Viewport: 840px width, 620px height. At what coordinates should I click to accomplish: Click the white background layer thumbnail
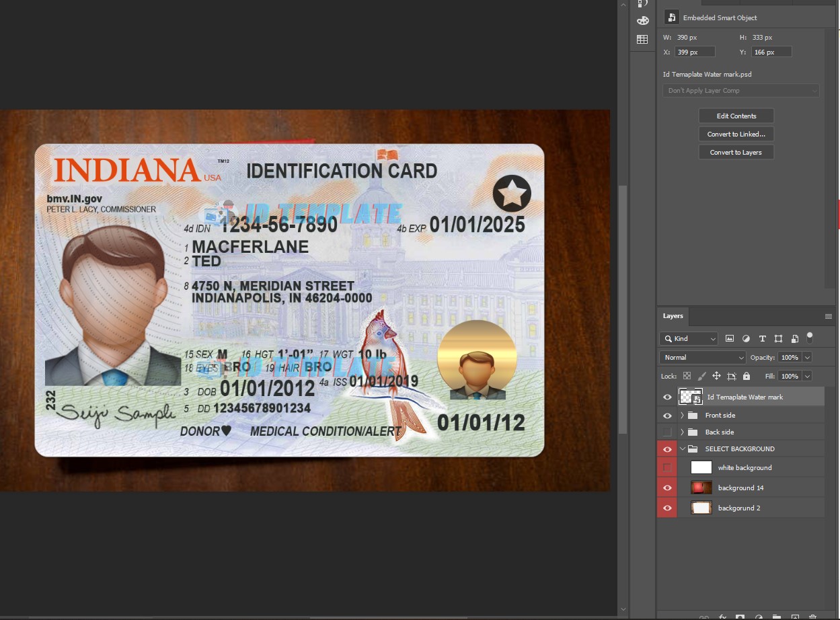[x=701, y=467]
